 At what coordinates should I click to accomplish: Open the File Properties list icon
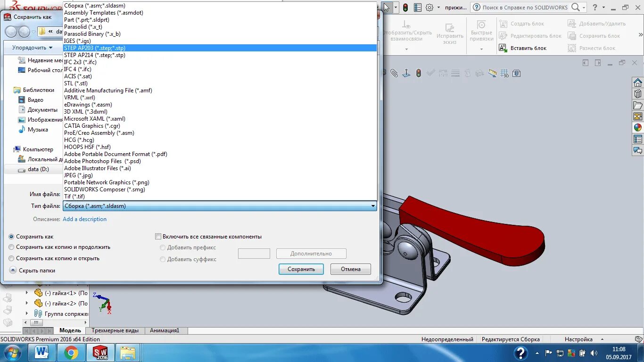[418, 8]
